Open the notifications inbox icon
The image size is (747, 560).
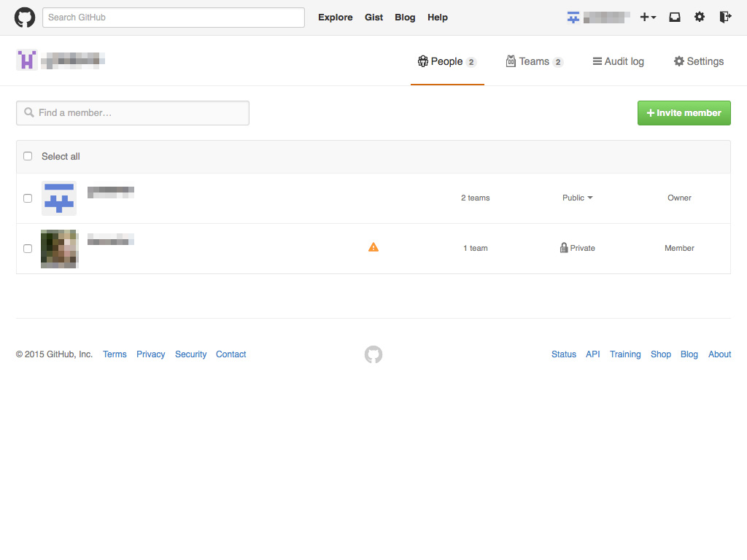tap(675, 17)
